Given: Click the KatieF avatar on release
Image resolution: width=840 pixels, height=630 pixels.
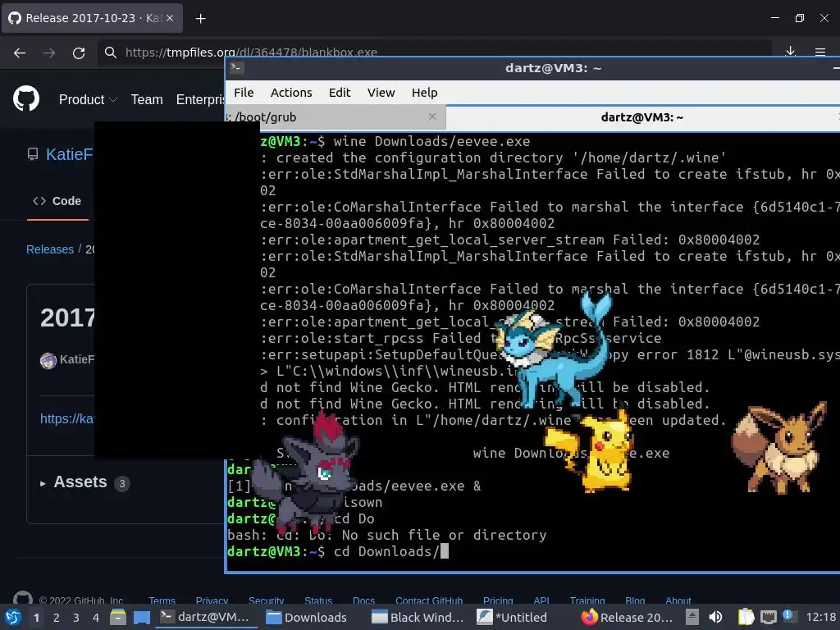Looking at the screenshot, I should (48, 360).
